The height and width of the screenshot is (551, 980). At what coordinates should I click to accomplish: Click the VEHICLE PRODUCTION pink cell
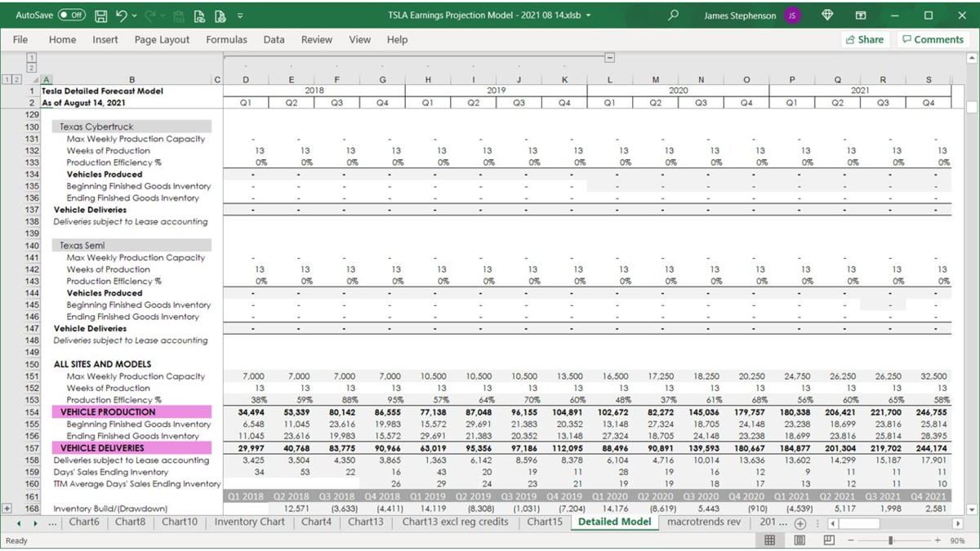coord(132,412)
